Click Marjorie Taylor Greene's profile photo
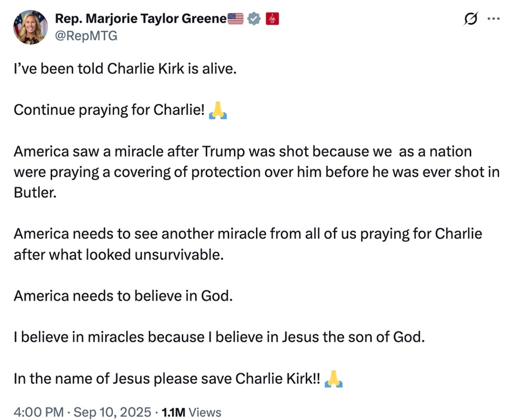Screen dimensions: 509x420 coord(30,27)
